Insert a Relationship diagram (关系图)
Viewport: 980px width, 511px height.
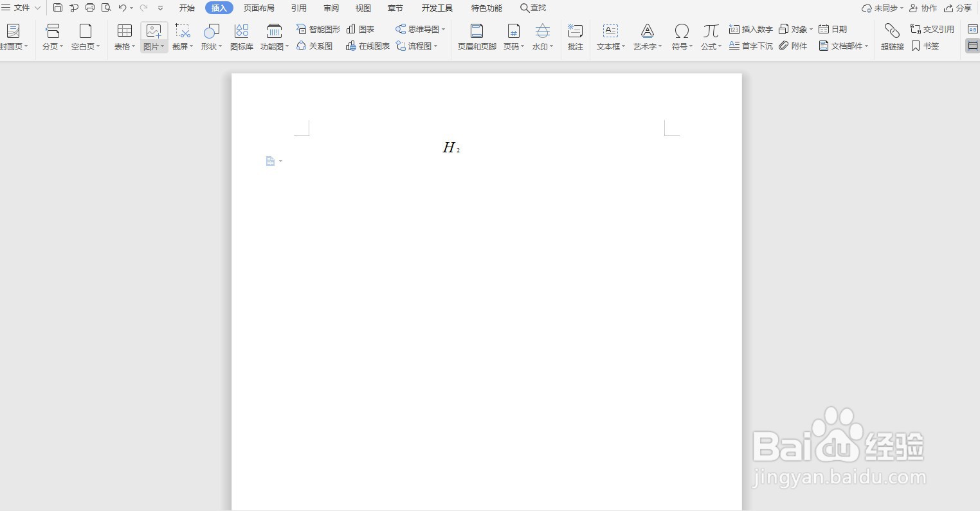pos(314,46)
